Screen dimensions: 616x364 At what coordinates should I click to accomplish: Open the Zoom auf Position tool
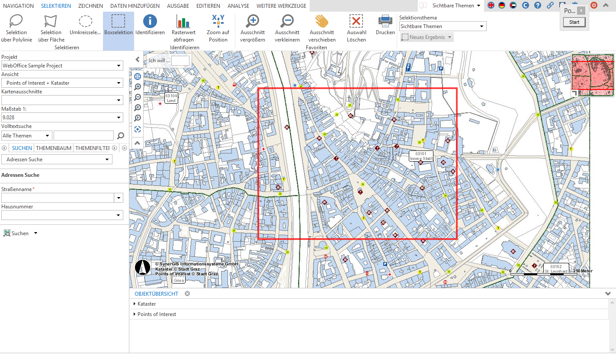[218, 27]
